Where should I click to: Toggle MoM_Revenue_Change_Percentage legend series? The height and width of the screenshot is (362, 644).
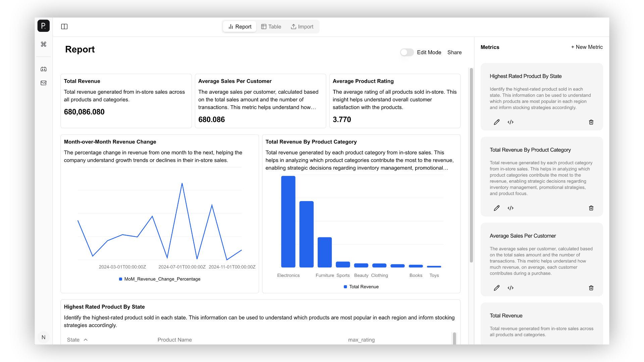tap(160, 279)
